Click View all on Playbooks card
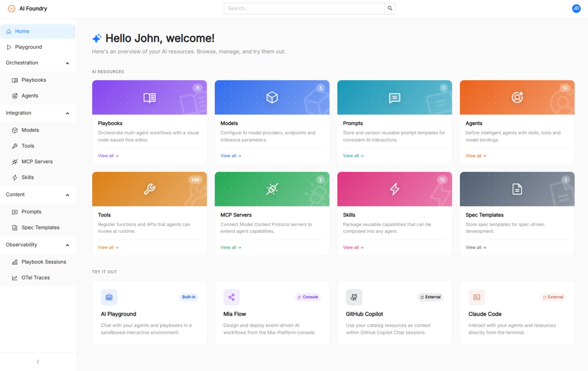The width and height of the screenshot is (588, 371). pos(108,156)
